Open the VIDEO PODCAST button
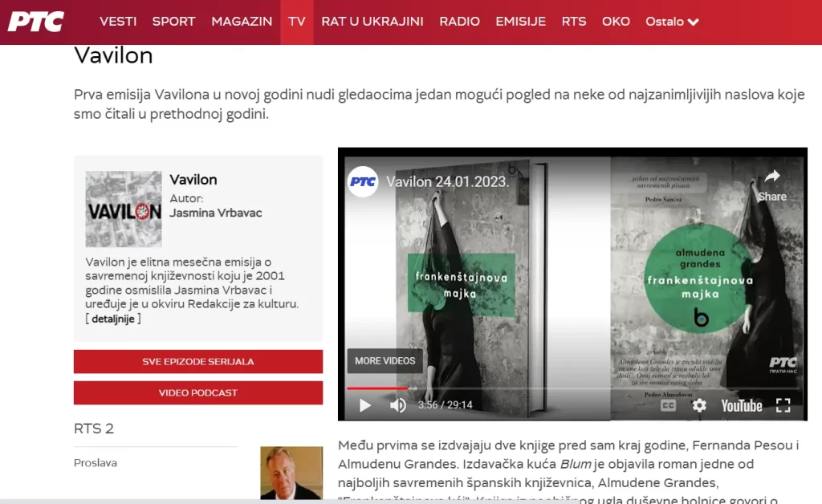The image size is (822, 504). tap(198, 392)
